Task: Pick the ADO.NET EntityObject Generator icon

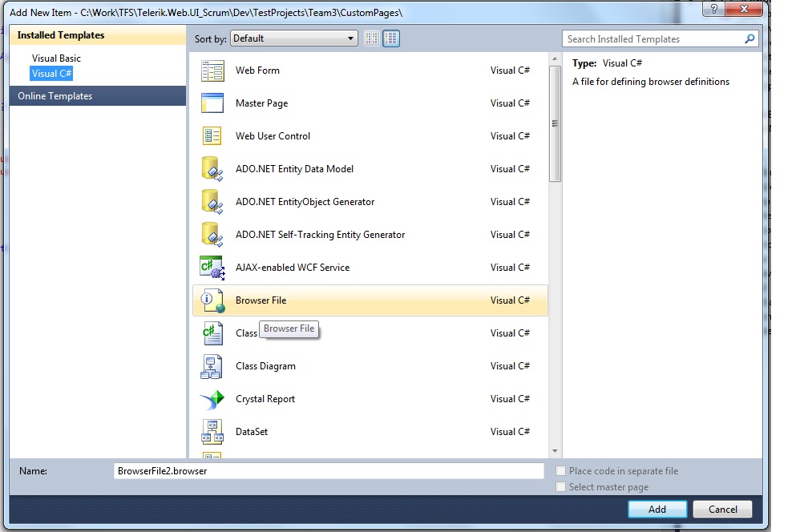Action: (212, 202)
